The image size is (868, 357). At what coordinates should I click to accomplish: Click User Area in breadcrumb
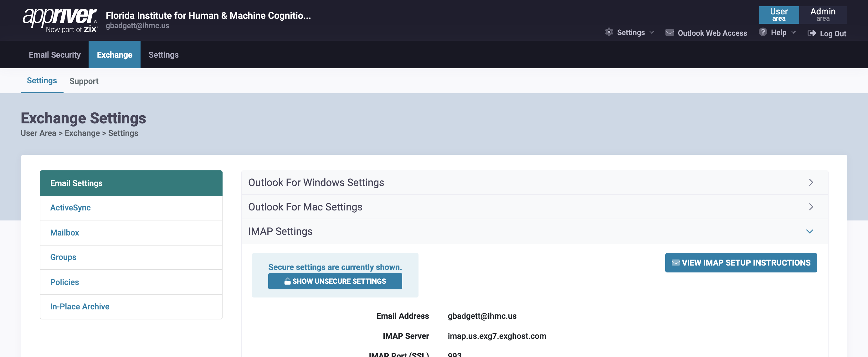click(39, 133)
